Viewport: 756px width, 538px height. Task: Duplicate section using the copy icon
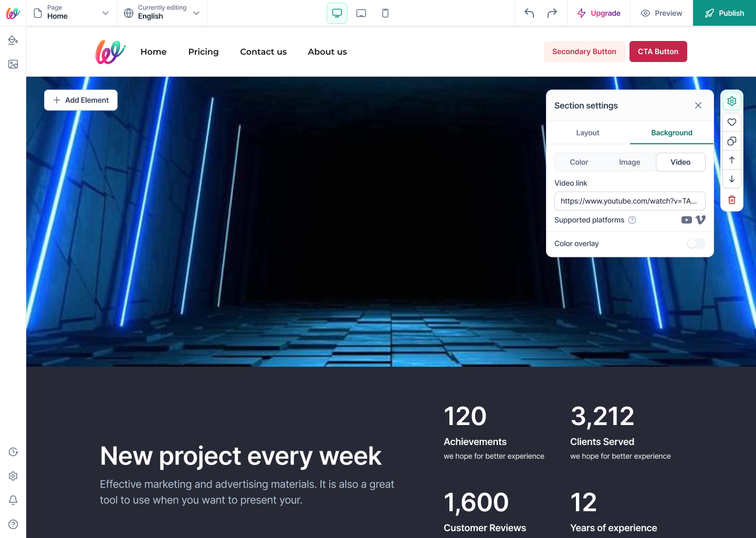pos(732,141)
